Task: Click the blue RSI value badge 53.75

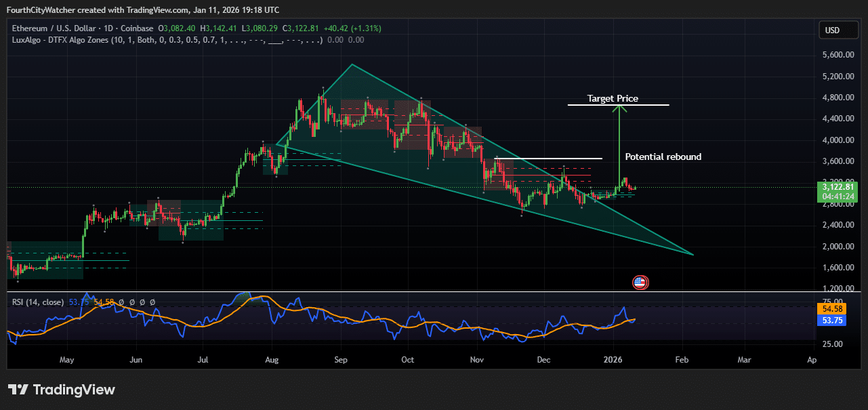Action: [831, 320]
